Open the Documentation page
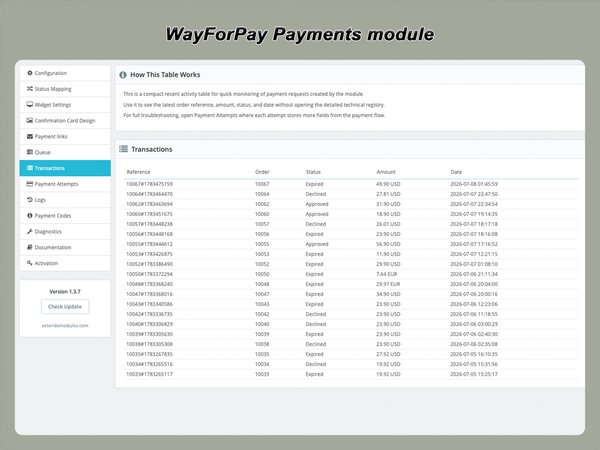Image resolution: width=600 pixels, height=450 pixels. tap(65, 247)
